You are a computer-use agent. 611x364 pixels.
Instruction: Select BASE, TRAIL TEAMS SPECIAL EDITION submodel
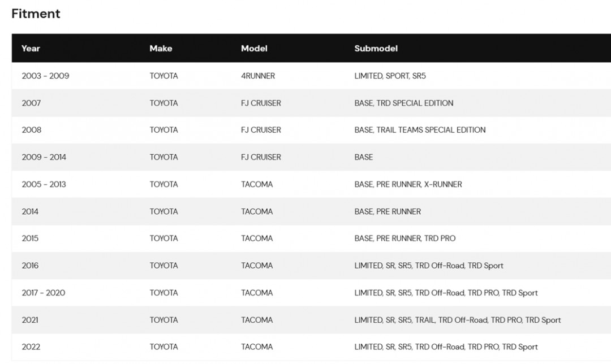click(x=420, y=130)
